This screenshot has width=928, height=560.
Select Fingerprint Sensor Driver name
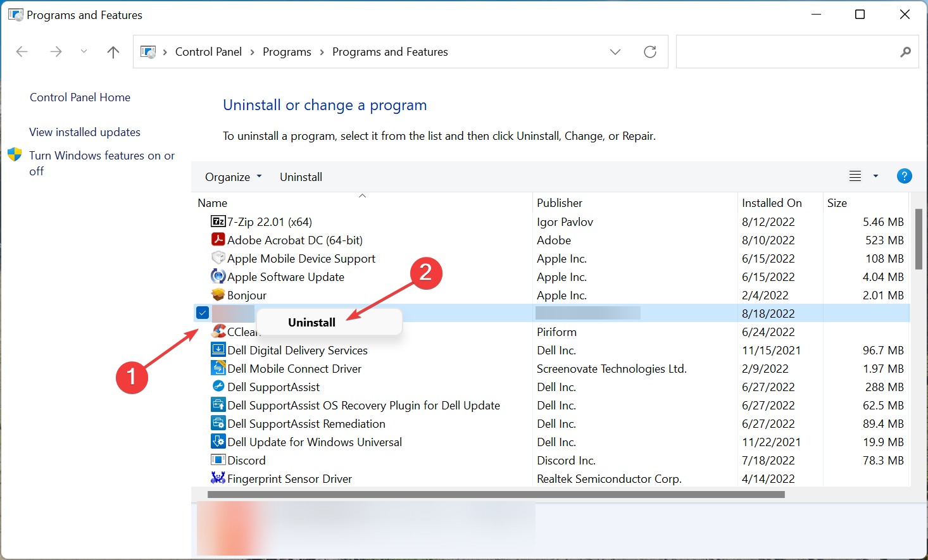tap(289, 479)
